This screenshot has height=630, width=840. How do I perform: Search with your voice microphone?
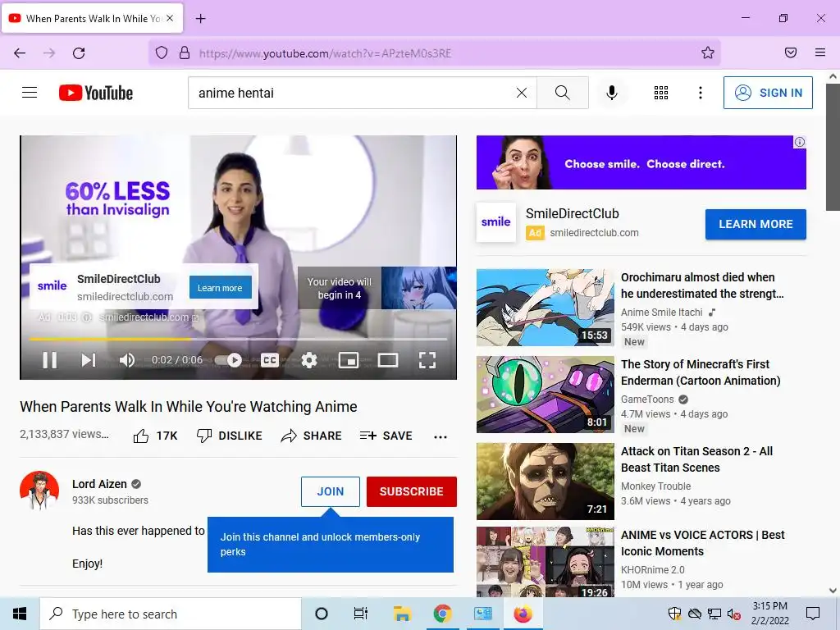(x=611, y=93)
